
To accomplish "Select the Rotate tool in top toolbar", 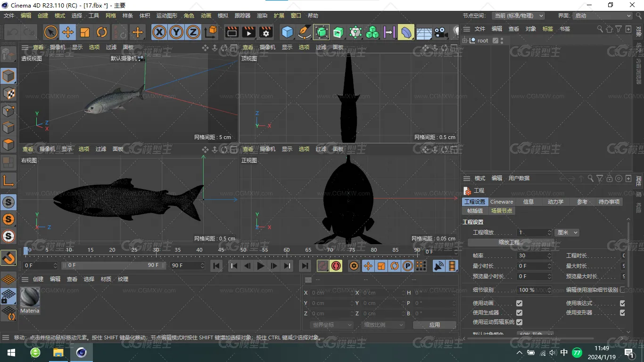I will pyautogui.click(x=102, y=32).
